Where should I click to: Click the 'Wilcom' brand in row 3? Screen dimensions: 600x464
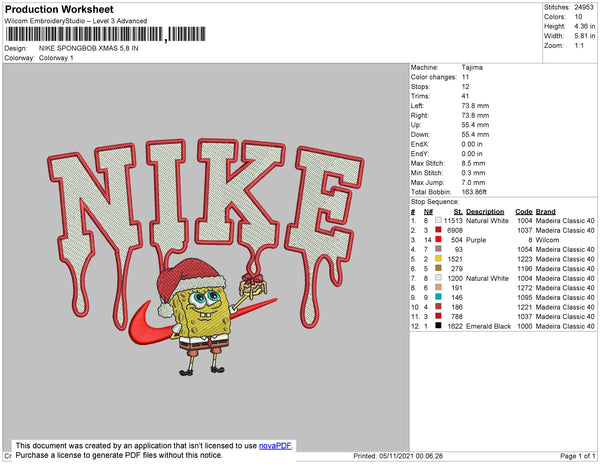[x=547, y=240]
